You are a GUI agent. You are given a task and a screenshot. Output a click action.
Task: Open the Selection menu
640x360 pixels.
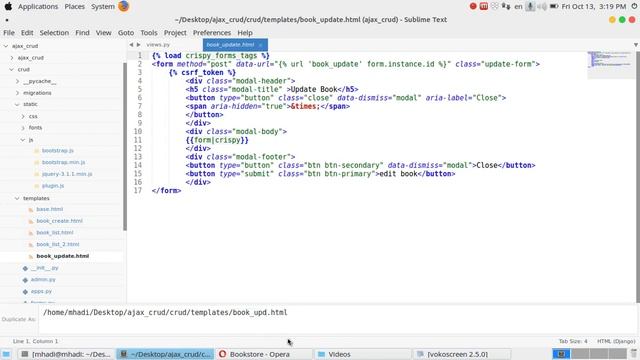[x=54, y=33]
